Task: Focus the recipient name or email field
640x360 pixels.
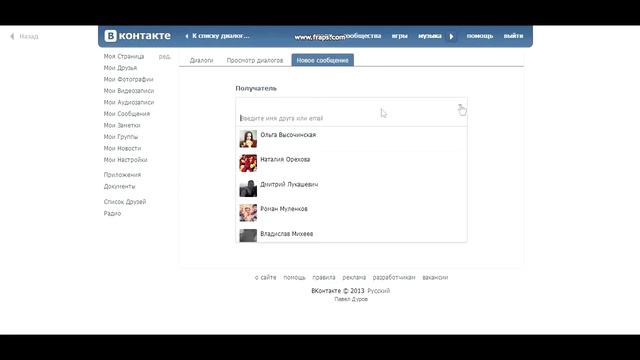Action: tap(351, 112)
